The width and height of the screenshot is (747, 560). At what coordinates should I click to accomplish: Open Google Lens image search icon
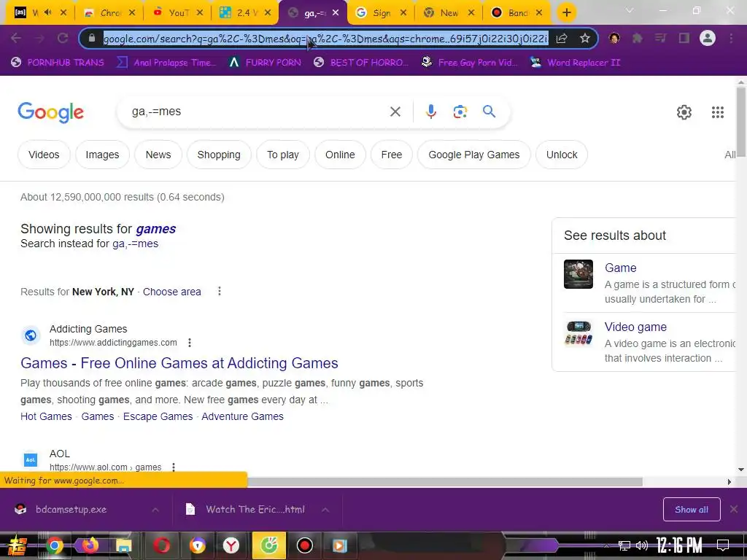(460, 112)
